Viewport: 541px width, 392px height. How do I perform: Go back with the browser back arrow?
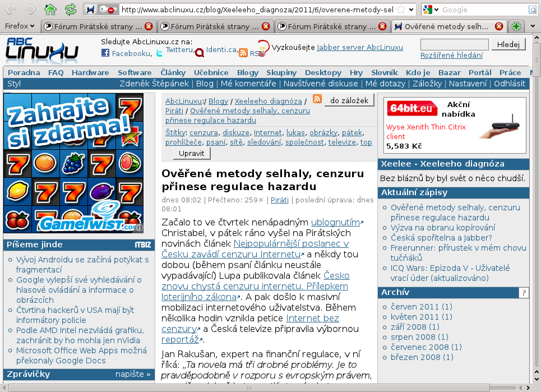[10, 10]
